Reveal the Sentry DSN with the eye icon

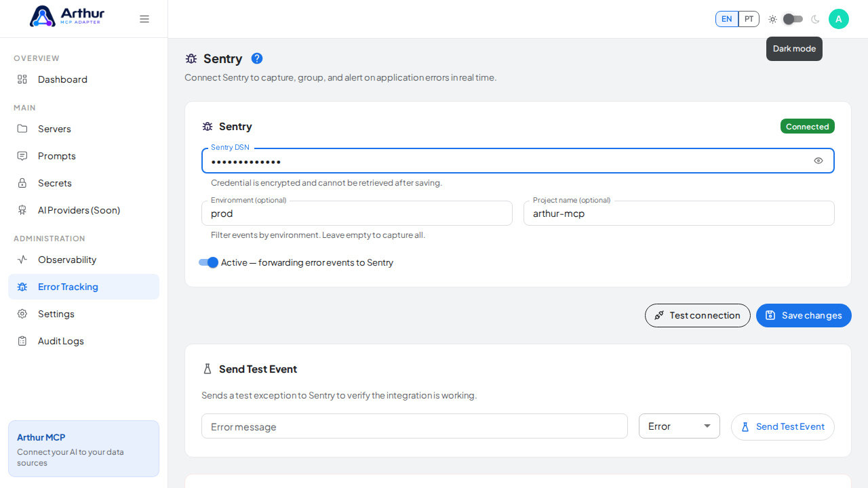tap(818, 161)
